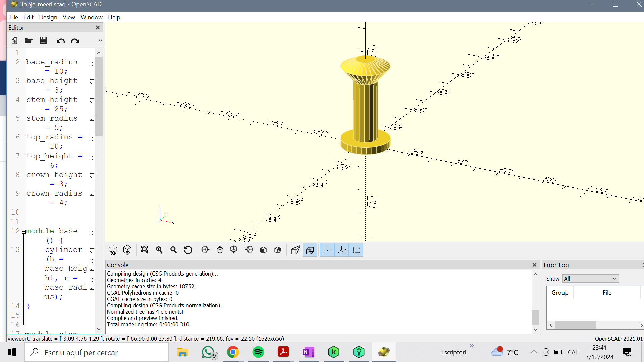The height and width of the screenshot is (362, 644).
Task: Redo the last edit
Action: (75, 41)
